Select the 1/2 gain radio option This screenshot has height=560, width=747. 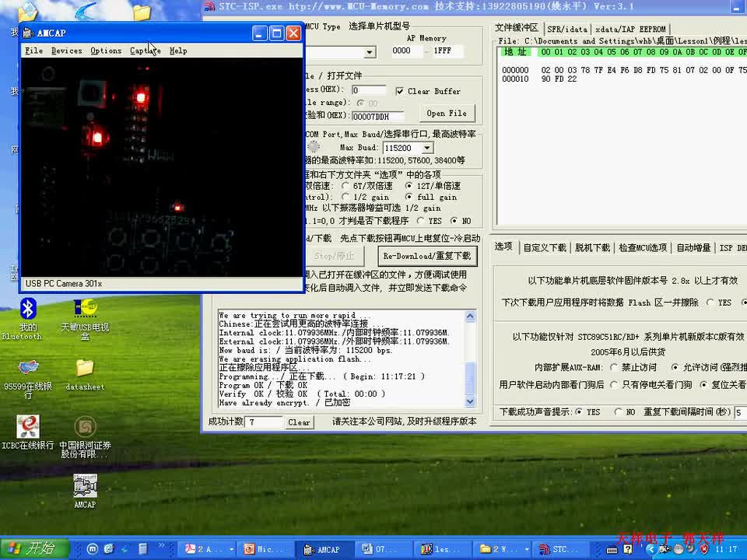pos(345,197)
